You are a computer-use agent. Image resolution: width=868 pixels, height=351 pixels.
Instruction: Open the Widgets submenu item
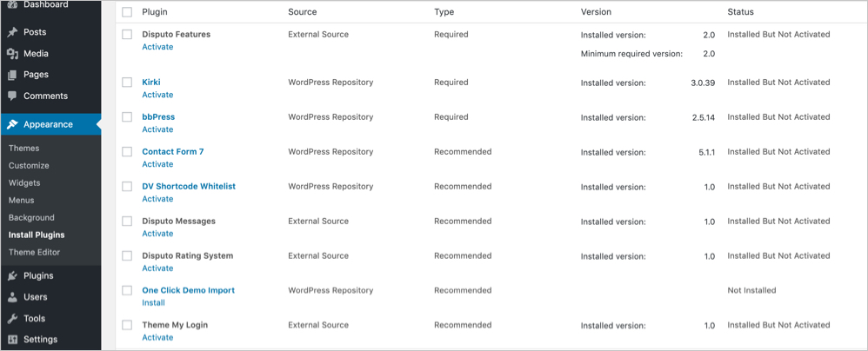[24, 183]
